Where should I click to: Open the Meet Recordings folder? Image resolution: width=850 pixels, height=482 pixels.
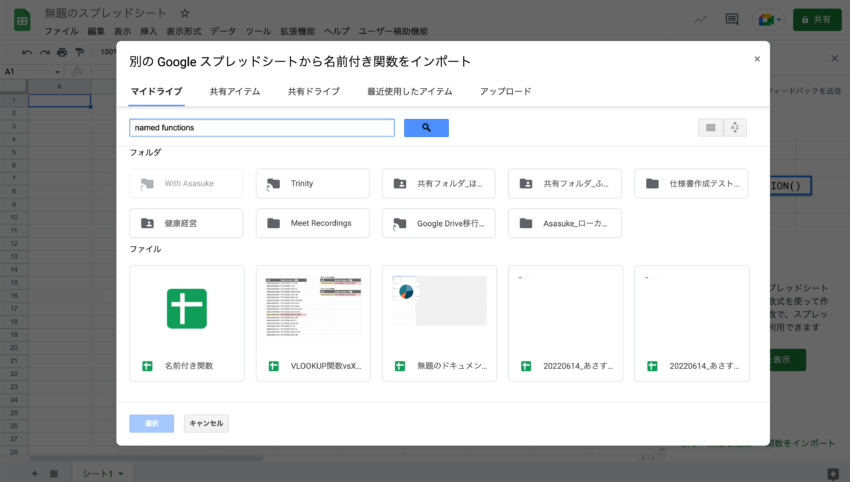click(312, 223)
